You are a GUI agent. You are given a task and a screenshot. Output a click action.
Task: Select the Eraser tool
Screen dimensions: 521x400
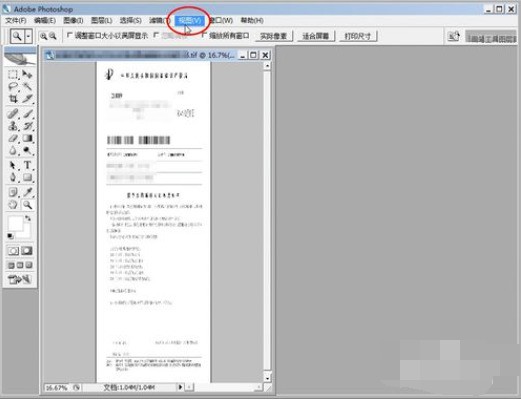tap(13, 138)
